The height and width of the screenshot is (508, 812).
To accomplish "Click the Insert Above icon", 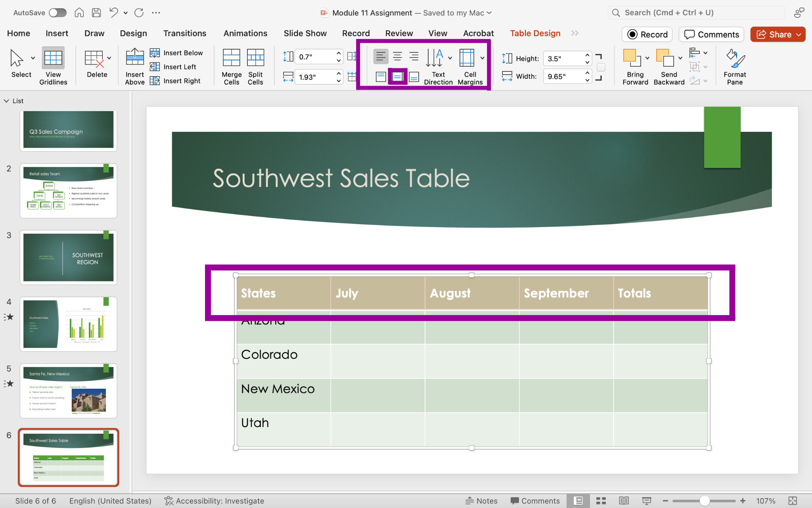I will [x=135, y=57].
